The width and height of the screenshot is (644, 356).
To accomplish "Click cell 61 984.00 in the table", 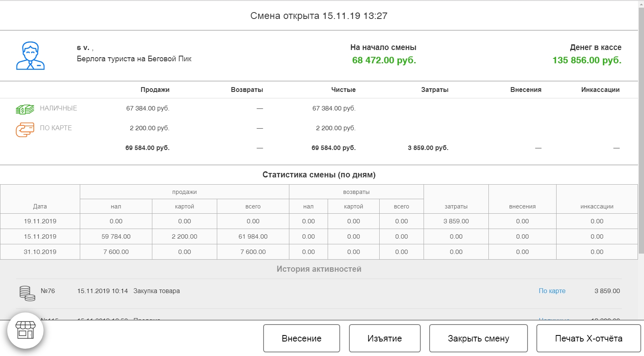I will click(253, 236).
